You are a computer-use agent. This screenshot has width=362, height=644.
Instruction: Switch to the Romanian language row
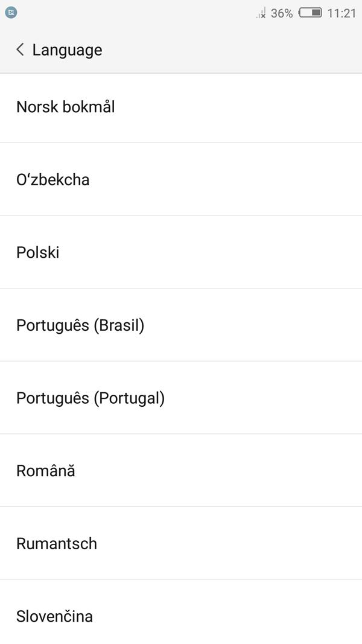point(181,470)
